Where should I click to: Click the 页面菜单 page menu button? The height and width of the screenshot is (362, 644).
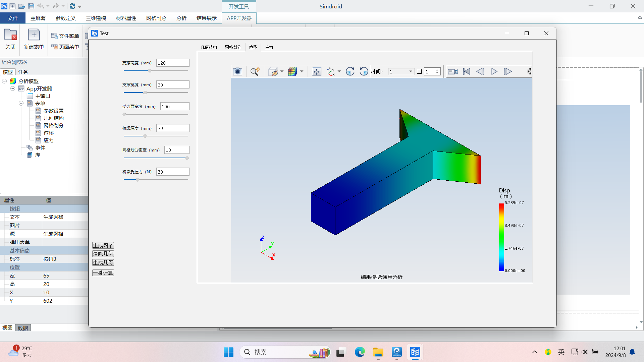coord(65,47)
